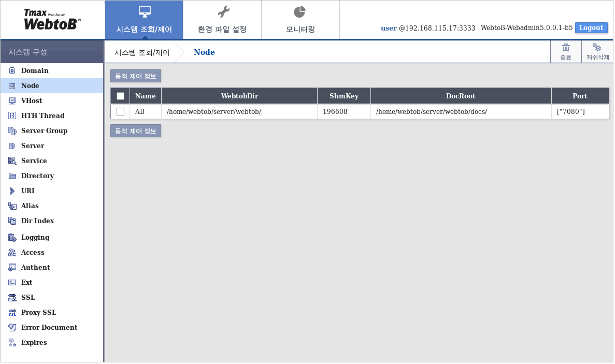This screenshot has height=364, width=615.
Task: Click the WebtobDir column header
Action: click(239, 96)
